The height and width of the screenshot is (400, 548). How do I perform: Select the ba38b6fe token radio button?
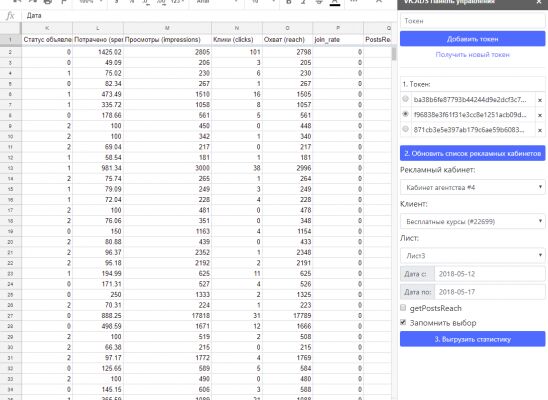[x=405, y=99]
